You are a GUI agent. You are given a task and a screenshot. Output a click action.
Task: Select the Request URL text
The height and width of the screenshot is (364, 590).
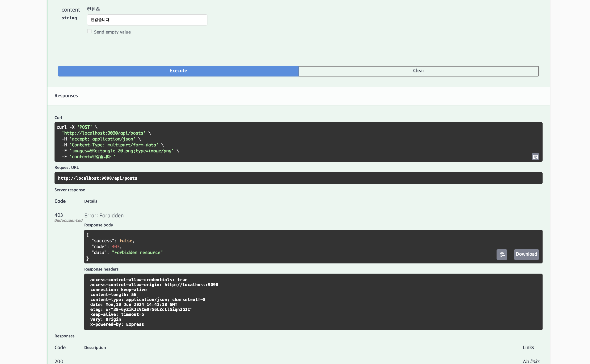(97, 178)
